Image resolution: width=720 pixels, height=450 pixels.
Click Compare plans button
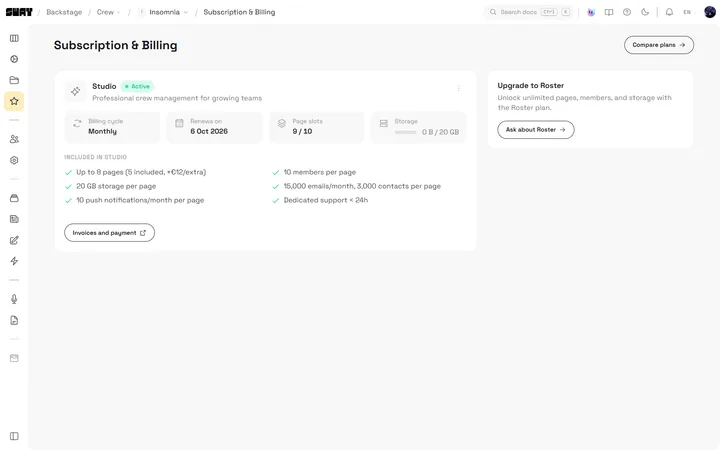click(x=659, y=45)
